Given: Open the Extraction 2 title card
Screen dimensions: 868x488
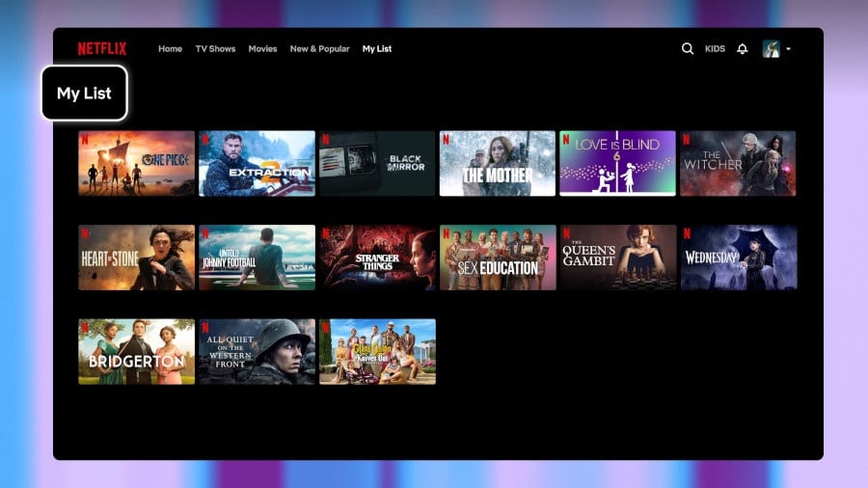Looking at the screenshot, I should tap(257, 163).
